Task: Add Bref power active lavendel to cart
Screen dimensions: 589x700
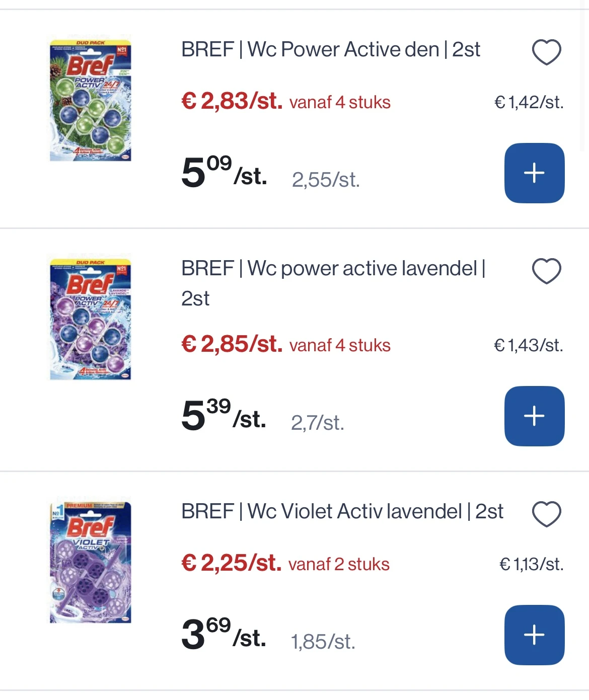Action: point(534,416)
